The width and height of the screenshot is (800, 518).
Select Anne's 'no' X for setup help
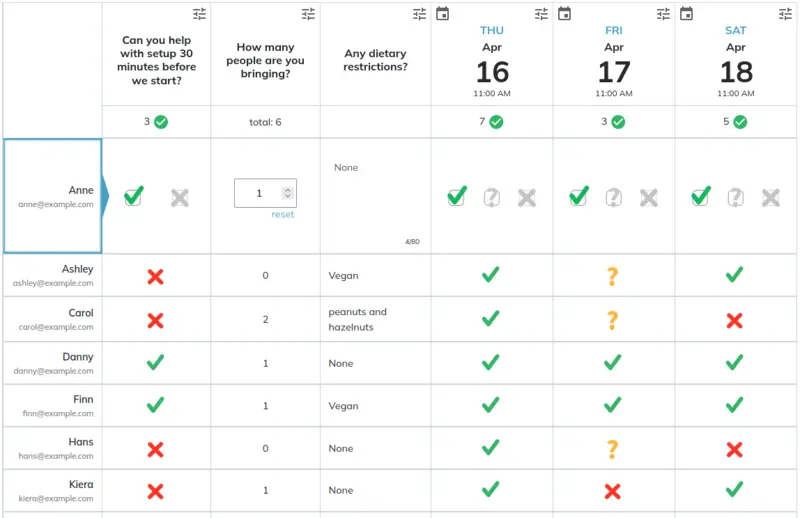[x=180, y=198]
